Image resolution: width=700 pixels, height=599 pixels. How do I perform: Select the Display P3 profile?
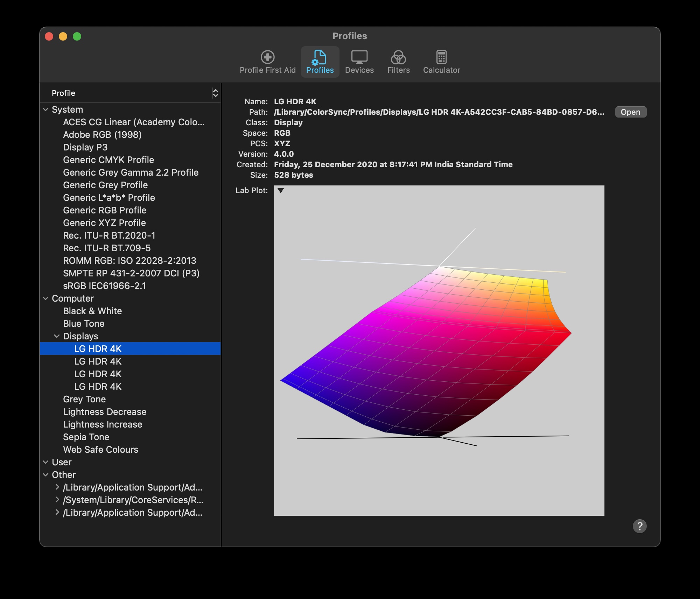85,147
